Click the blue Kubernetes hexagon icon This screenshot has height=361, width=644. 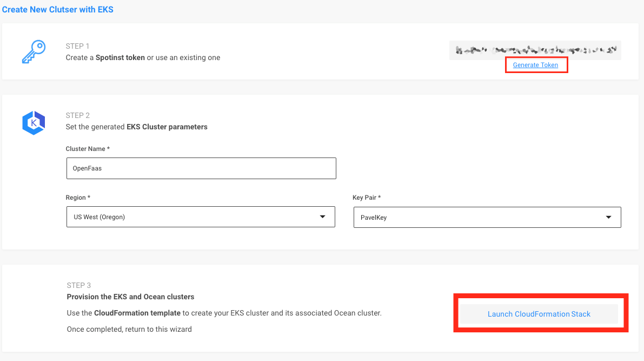tap(33, 123)
